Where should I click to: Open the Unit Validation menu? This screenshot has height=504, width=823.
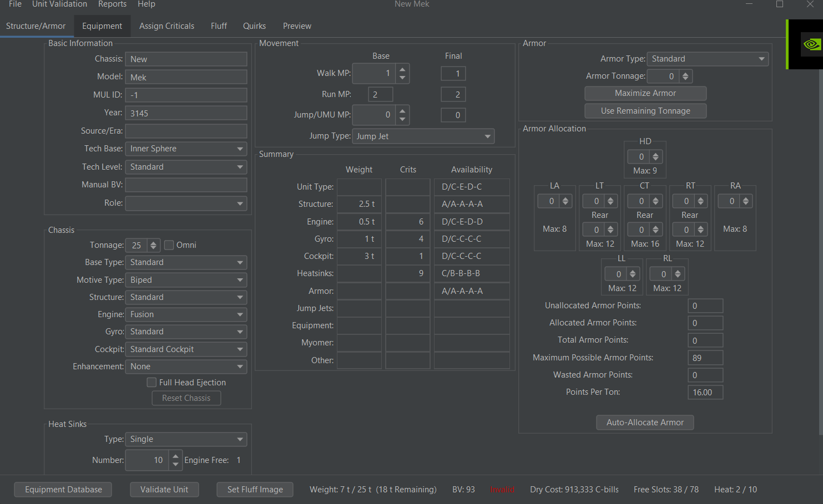coord(59,4)
